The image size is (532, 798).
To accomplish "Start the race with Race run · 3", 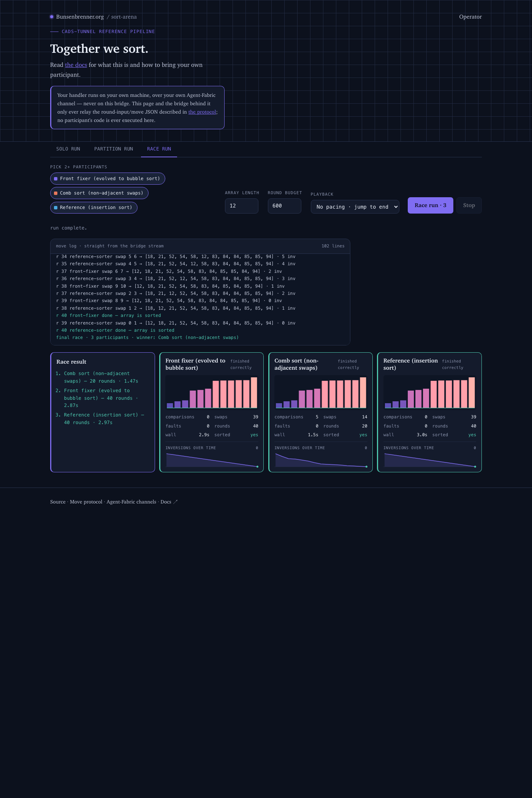I will click(431, 205).
